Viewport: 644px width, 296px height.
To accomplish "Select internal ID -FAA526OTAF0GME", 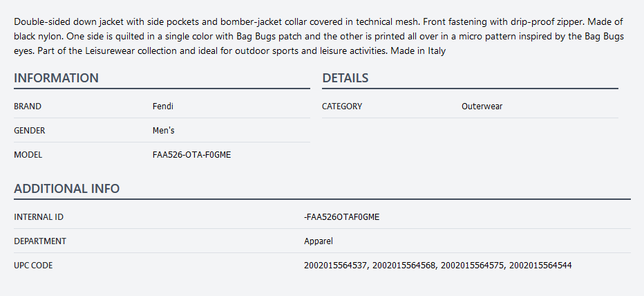I will 341,217.
